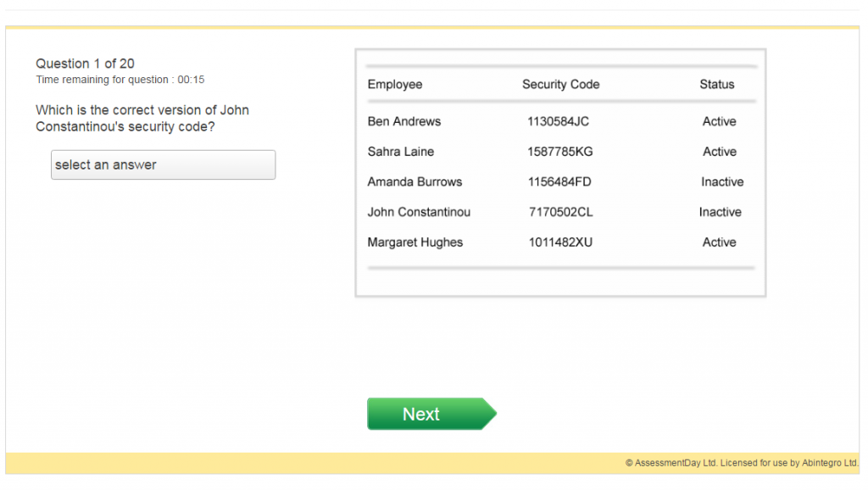
Task: Click the Sahra Laine employee name
Action: (401, 152)
